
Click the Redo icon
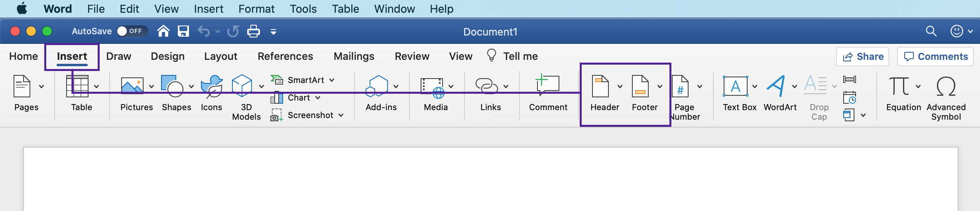[233, 31]
